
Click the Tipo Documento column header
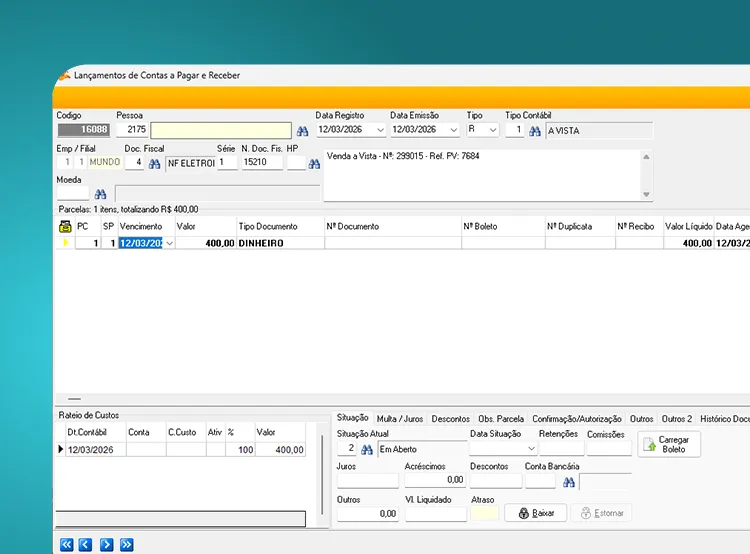point(280,226)
